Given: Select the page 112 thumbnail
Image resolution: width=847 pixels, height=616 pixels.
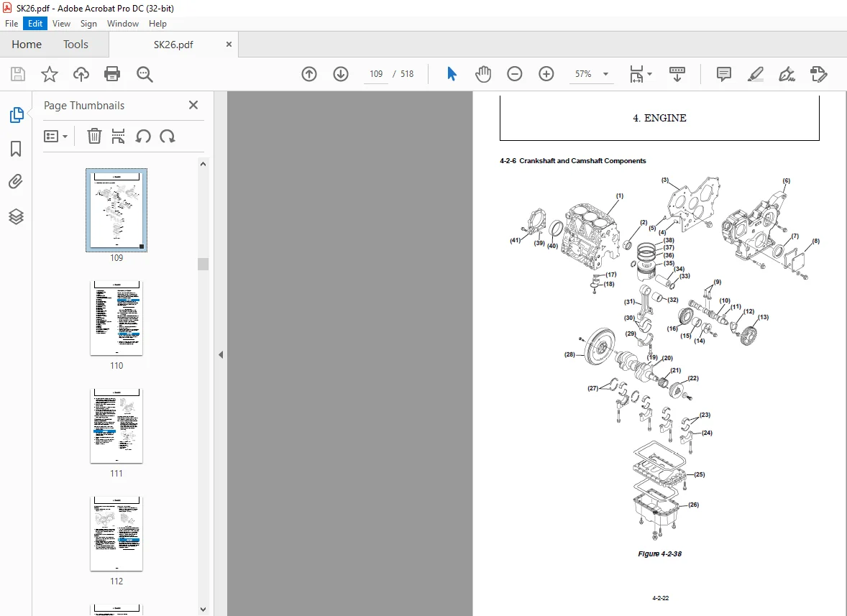Looking at the screenshot, I should click(116, 534).
